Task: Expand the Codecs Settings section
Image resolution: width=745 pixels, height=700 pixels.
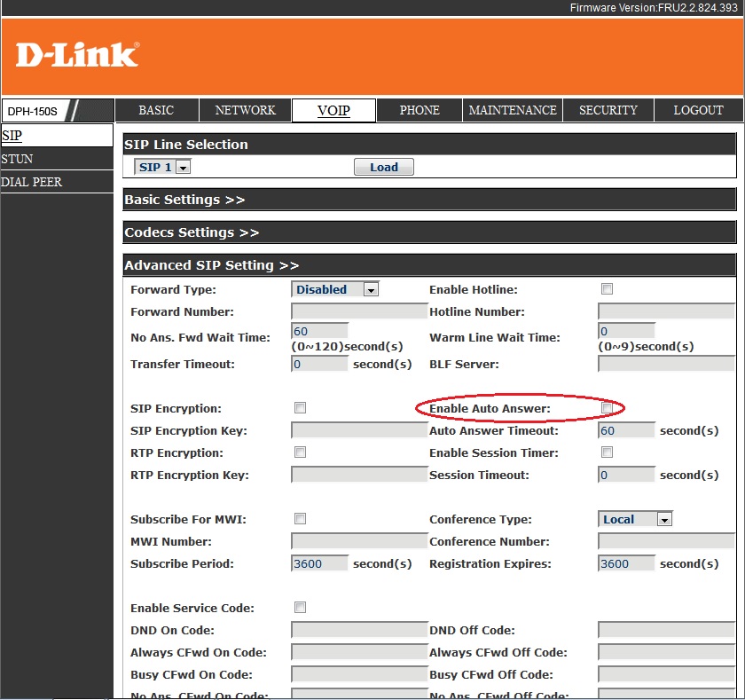Action: [192, 232]
